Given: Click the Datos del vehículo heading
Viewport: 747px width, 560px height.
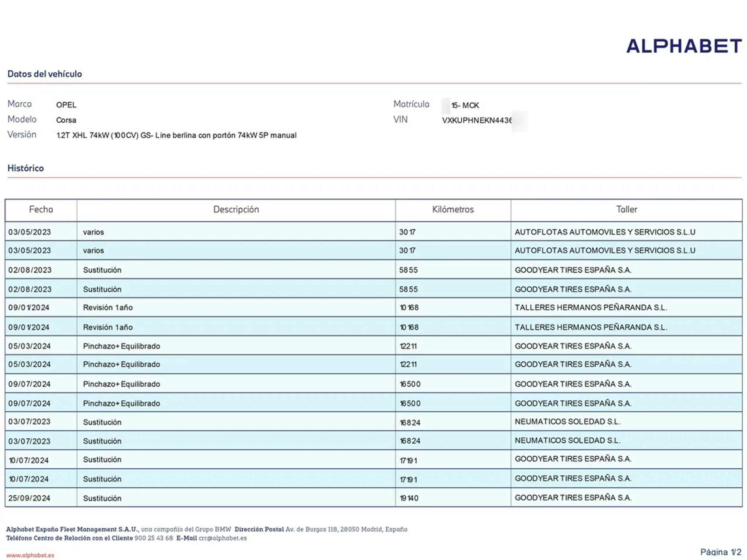Looking at the screenshot, I should pos(45,74).
